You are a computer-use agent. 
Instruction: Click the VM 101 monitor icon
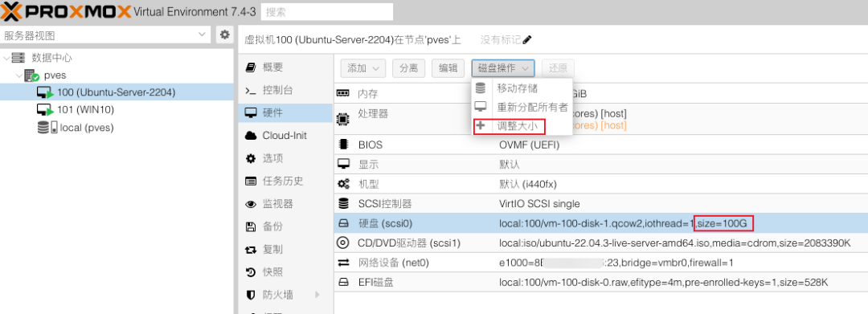45,110
